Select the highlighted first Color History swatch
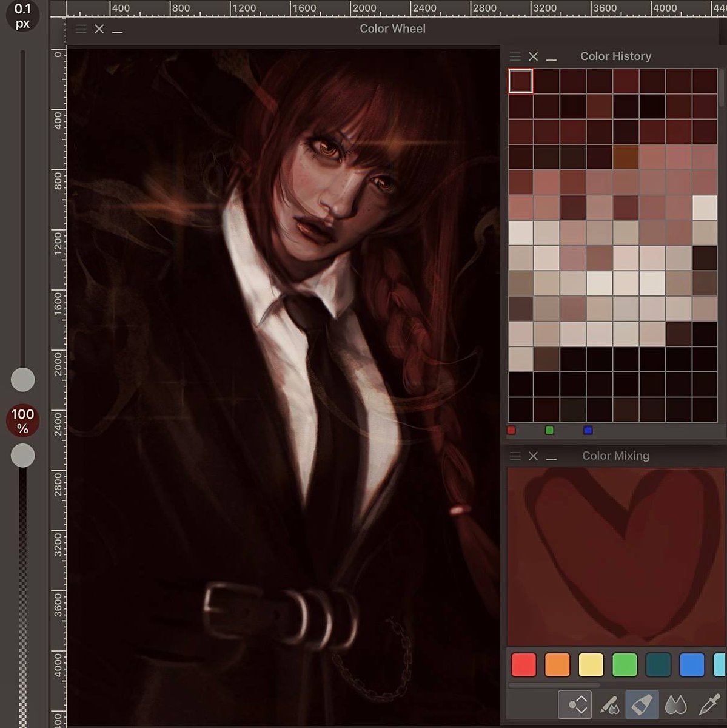 coord(521,81)
